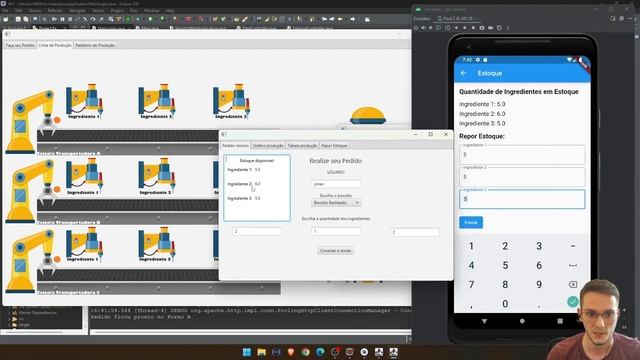Screen dimensions: 640x360
Task: Click the Suspend icon in Eclipse toolbar
Action: coord(62,19)
